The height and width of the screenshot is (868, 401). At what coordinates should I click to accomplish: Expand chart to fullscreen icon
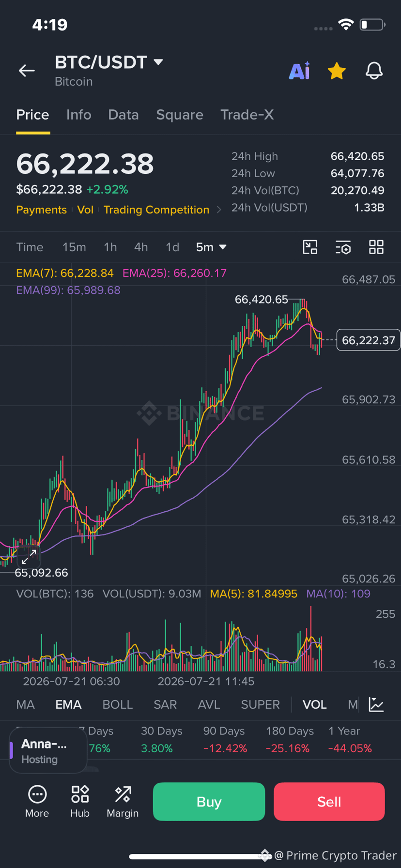pos(29,557)
